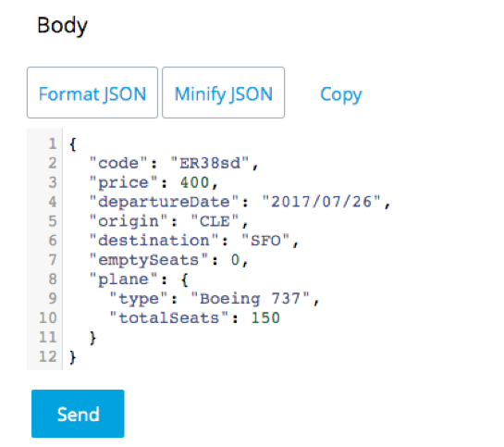Click the price value 400

194,182
